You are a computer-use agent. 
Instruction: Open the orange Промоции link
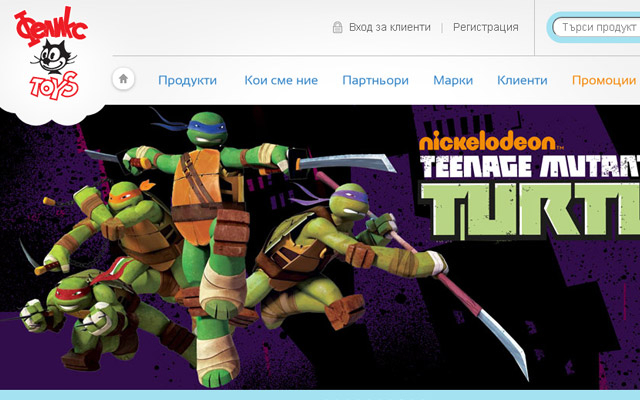pos(604,80)
